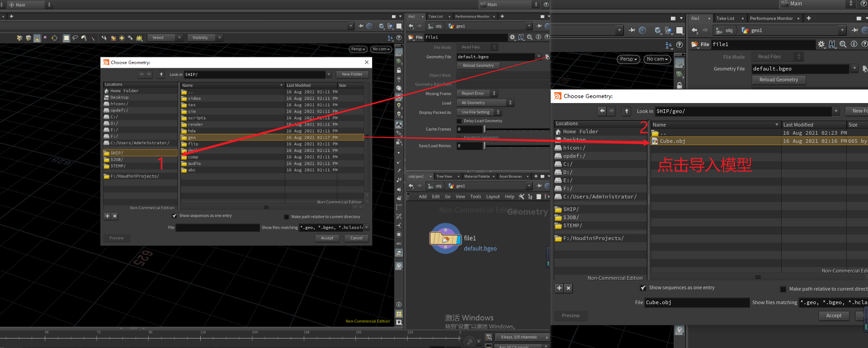Toggle Show sequences as one entry in enlarged dialog

pos(643,288)
